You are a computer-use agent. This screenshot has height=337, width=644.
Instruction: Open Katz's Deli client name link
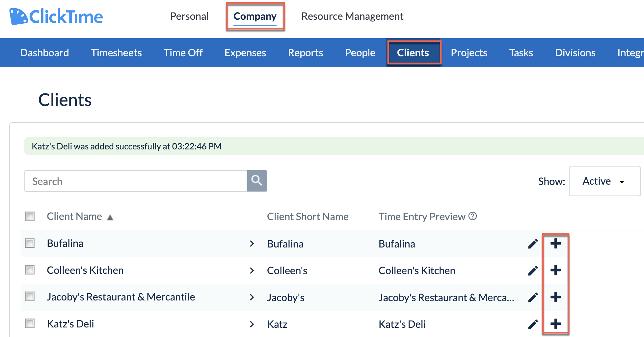[x=70, y=324]
